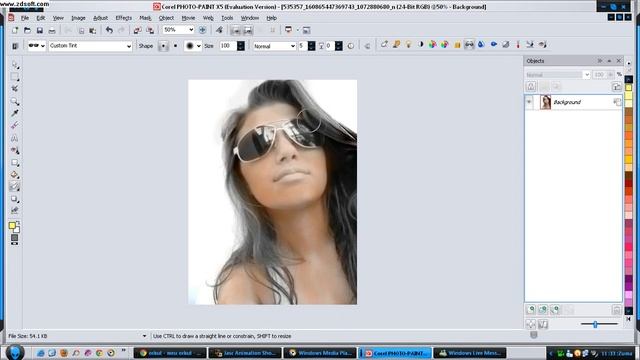
Task: Click the delete object button in Objects panel
Action: tap(616, 310)
